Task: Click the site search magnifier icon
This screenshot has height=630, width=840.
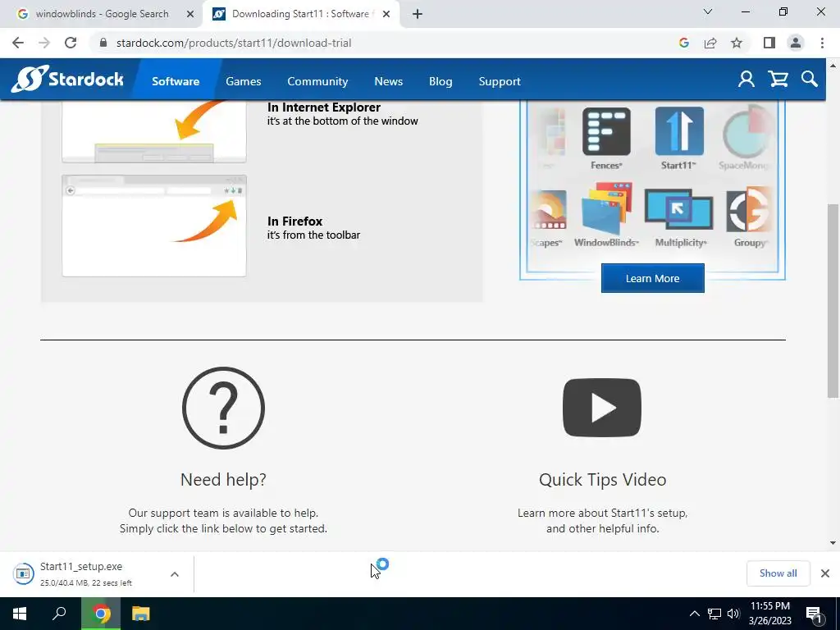Action: click(x=810, y=80)
